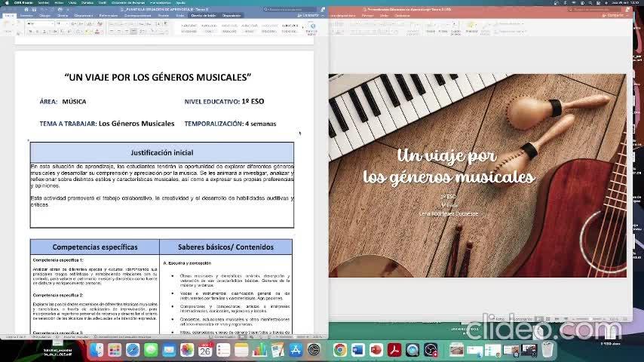Click the Wi-Fi icon in the menu bar
Screen dimensions: 644x362
574,3
